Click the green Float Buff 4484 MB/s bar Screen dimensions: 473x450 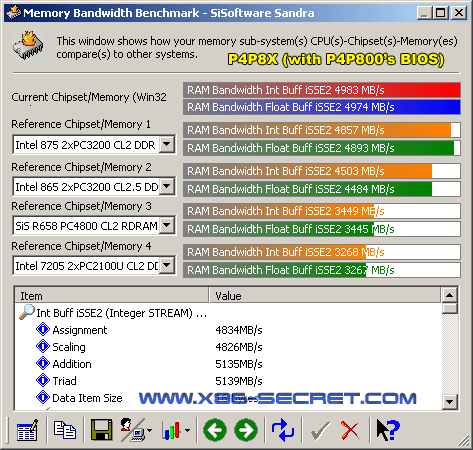pyautogui.click(x=322, y=189)
